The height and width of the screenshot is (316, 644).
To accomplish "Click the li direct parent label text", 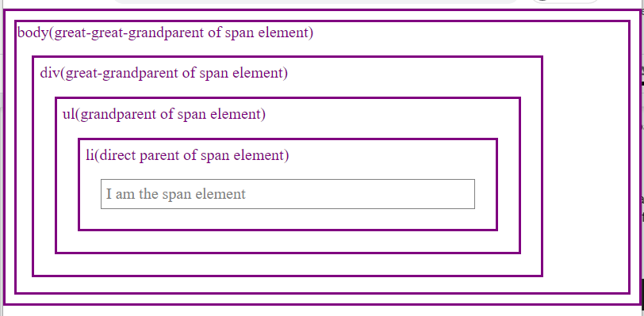I will [x=187, y=155].
